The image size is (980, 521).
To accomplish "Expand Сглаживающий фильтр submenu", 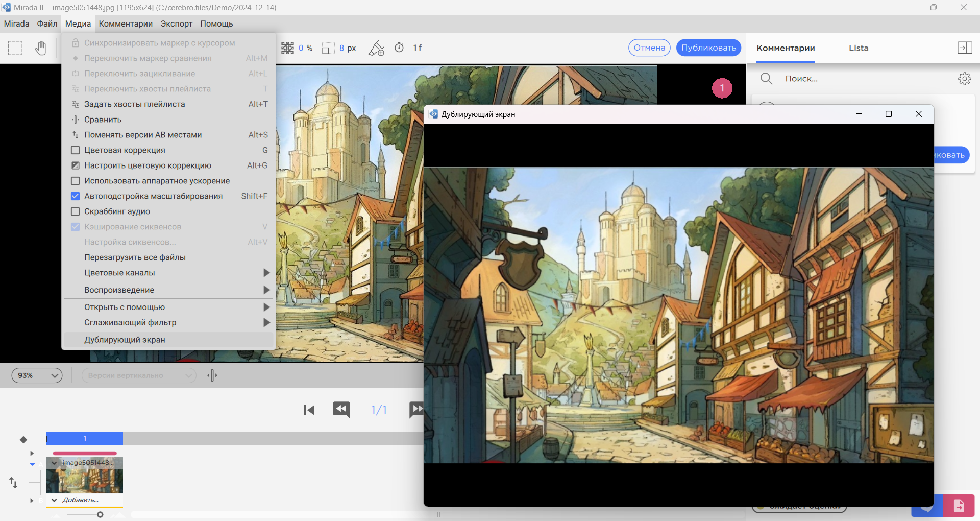I will (168, 323).
